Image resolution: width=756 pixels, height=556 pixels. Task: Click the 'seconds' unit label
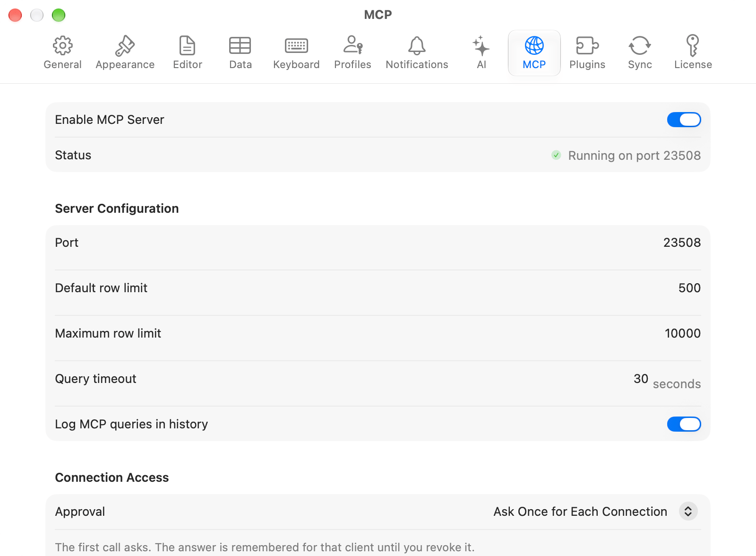coord(677,384)
